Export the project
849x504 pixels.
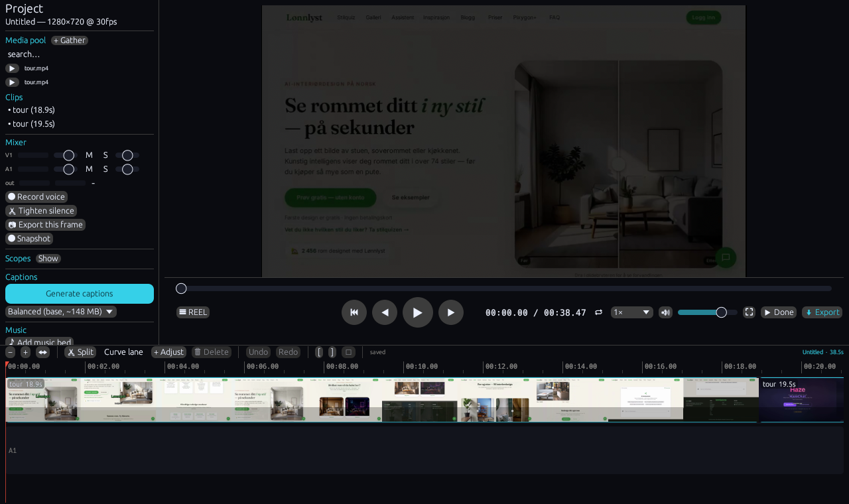822,312
